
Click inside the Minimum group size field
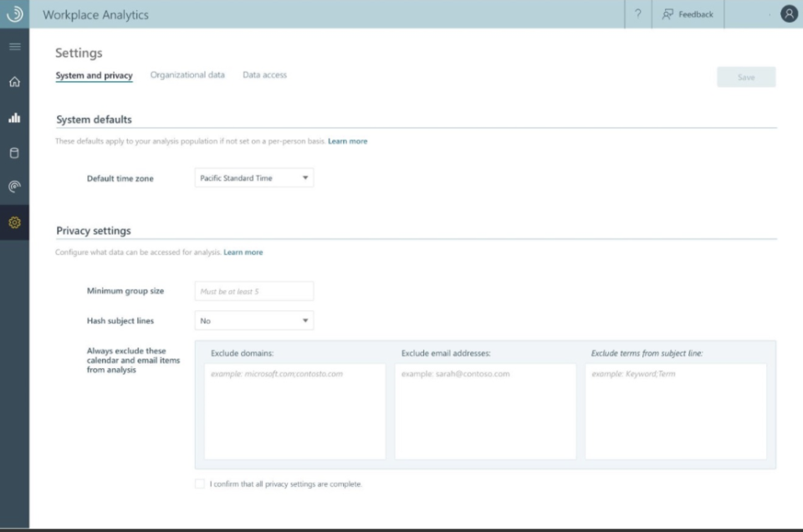click(253, 290)
